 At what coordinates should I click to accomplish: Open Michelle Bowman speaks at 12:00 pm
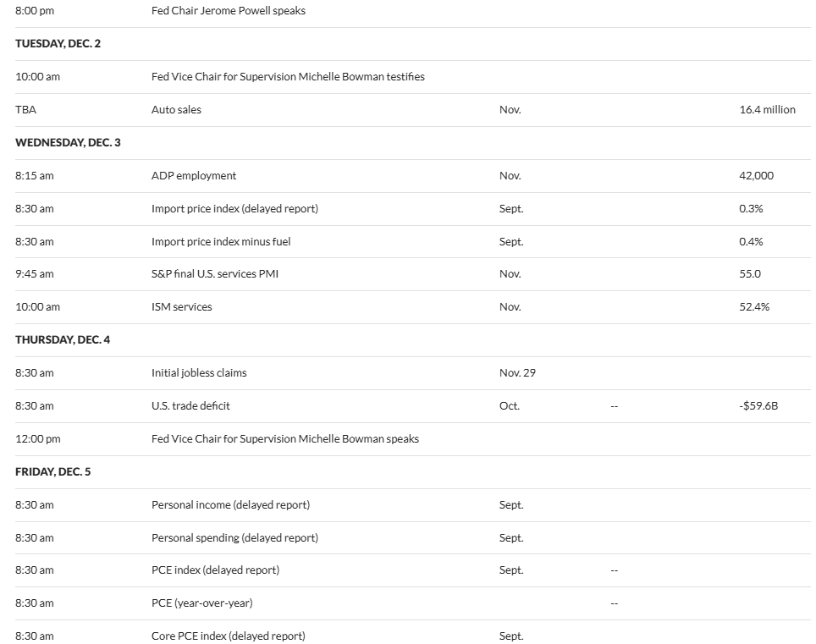pyautogui.click(x=284, y=439)
